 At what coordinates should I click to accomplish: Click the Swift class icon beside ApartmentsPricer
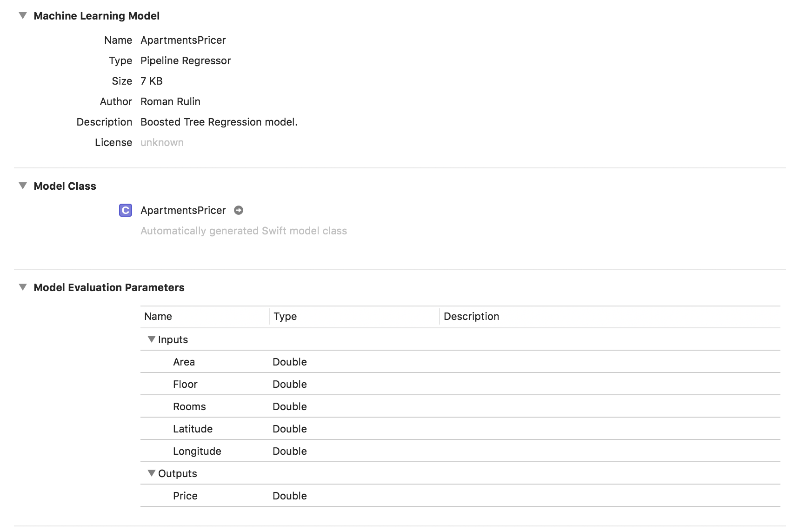(x=126, y=211)
